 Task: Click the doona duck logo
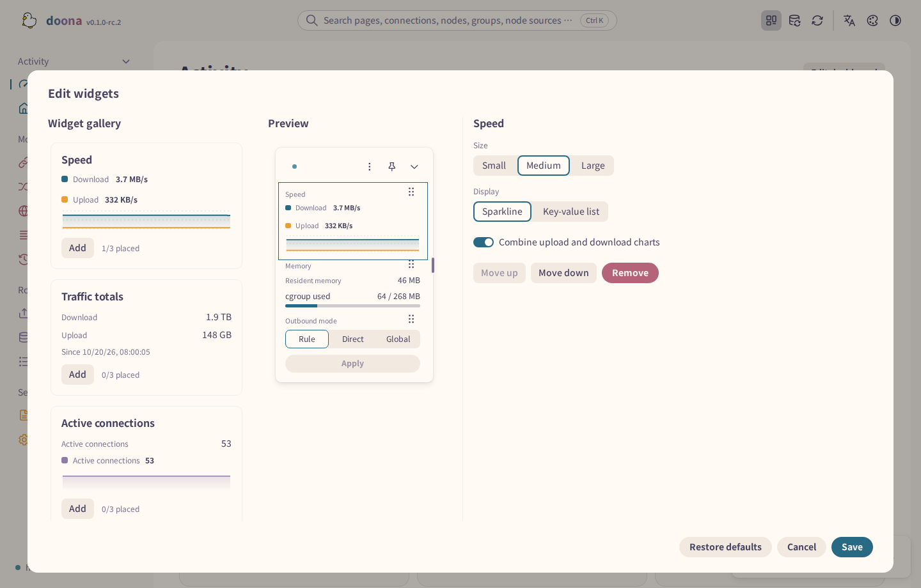[x=29, y=20]
